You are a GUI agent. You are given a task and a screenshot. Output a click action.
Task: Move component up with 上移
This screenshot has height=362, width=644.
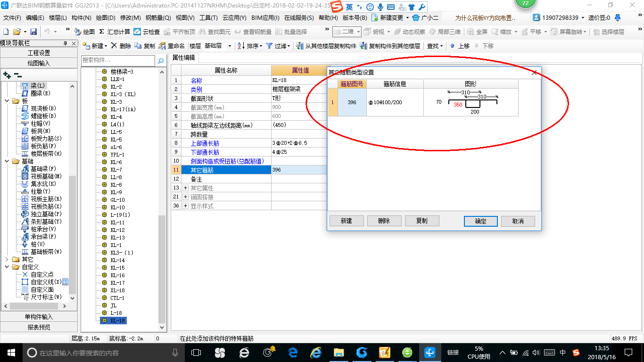[x=459, y=46]
